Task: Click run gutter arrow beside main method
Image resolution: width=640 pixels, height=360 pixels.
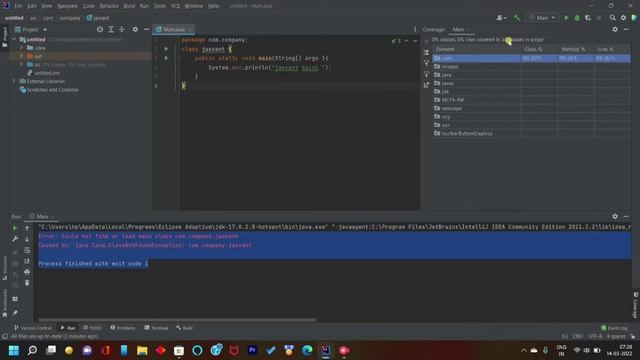Action: pyautogui.click(x=166, y=58)
